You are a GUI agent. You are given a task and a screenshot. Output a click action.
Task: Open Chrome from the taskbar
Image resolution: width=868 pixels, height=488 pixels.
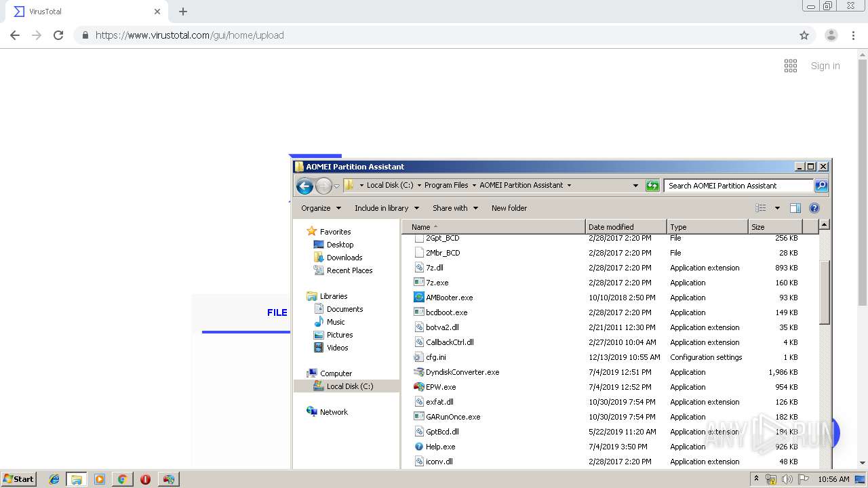122,479
